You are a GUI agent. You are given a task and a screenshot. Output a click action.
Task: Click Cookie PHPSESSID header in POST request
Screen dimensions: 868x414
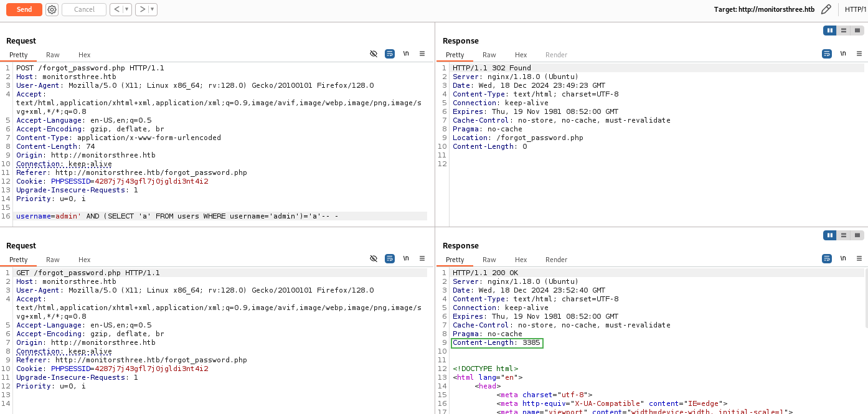112,181
